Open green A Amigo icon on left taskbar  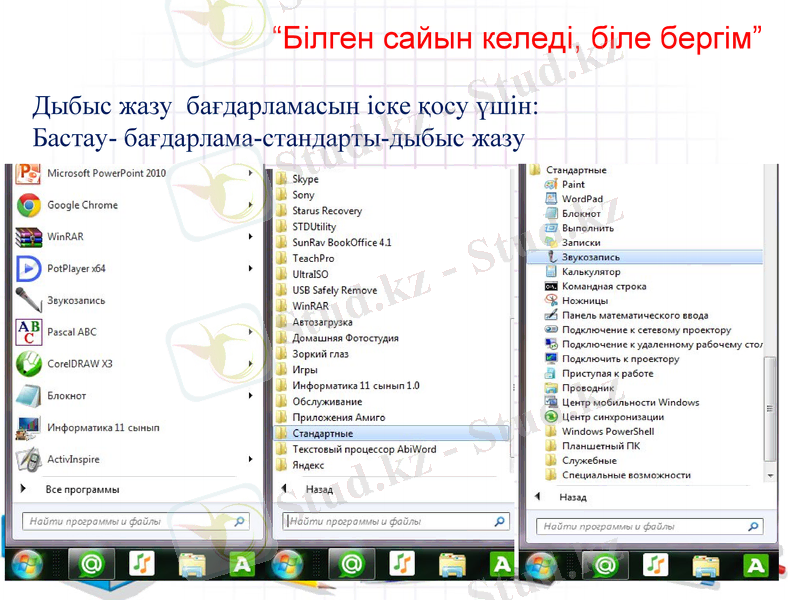(242, 565)
